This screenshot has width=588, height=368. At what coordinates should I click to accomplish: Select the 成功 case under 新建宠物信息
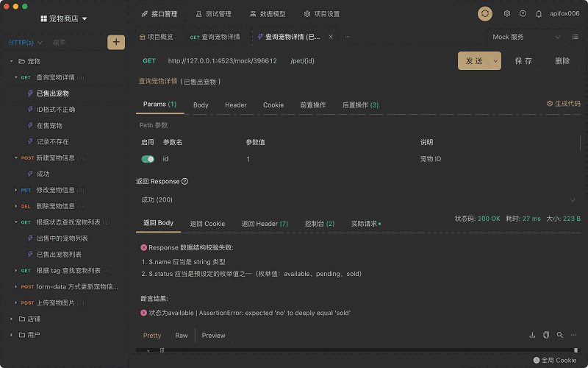[x=43, y=174]
